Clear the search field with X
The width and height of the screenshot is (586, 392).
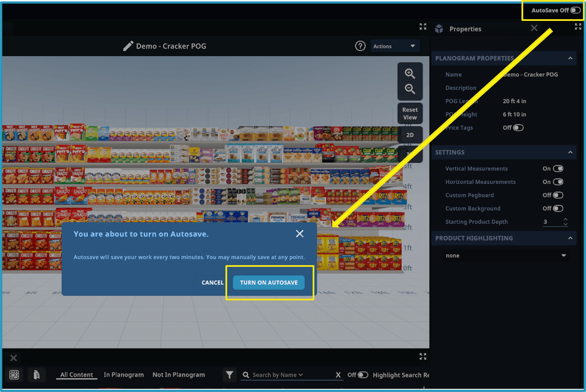click(x=338, y=375)
